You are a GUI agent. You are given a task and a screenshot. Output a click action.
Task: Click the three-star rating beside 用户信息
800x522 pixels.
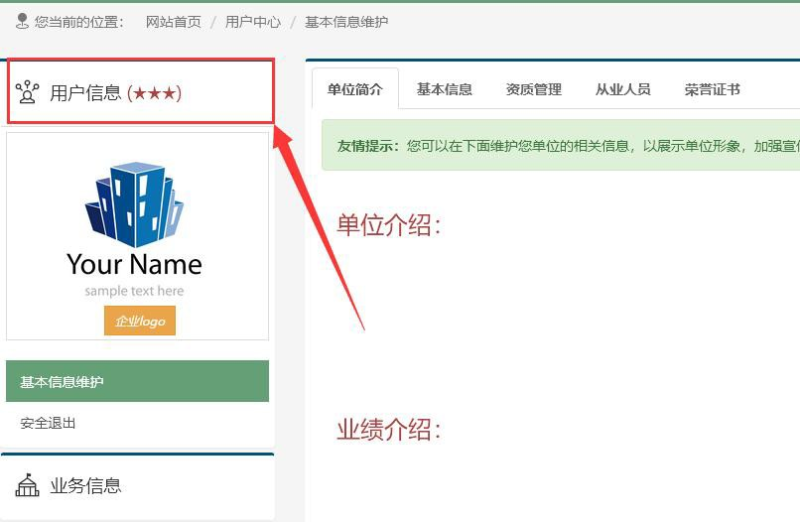click(x=154, y=93)
